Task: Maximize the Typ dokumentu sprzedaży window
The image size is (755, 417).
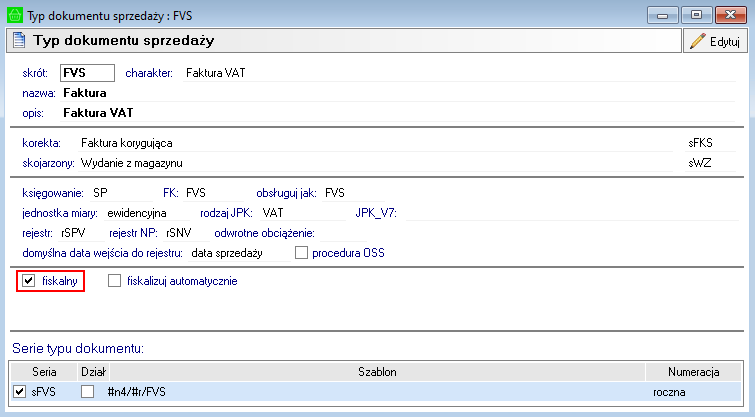Action: click(x=696, y=14)
